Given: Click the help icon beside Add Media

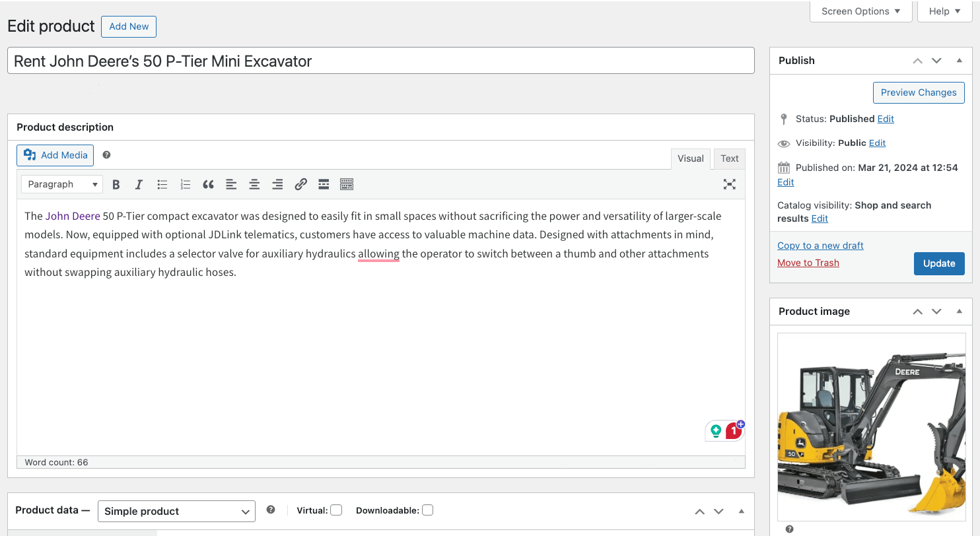Looking at the screenshot, I should pyautogui.click(x=106, y=155).
